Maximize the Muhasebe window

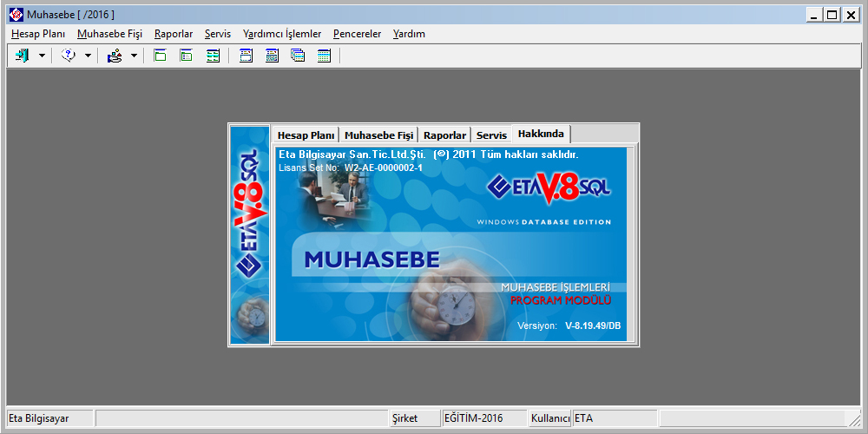(832, 15)
